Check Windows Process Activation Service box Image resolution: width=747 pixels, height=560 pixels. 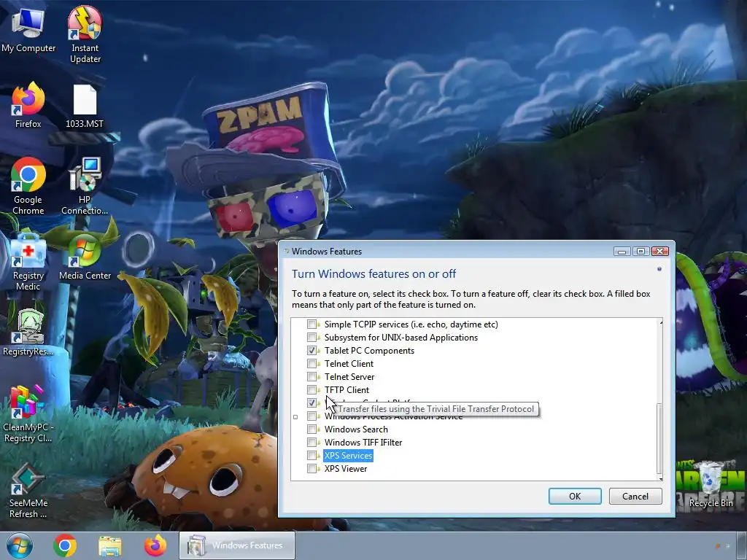pyautogui.click(x=311, y=416)
